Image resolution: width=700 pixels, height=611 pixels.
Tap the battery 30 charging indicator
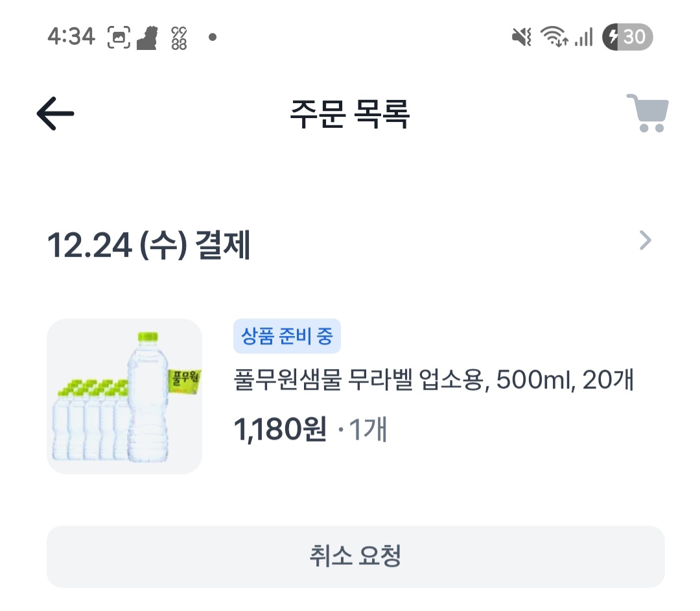tap(627, 37)
